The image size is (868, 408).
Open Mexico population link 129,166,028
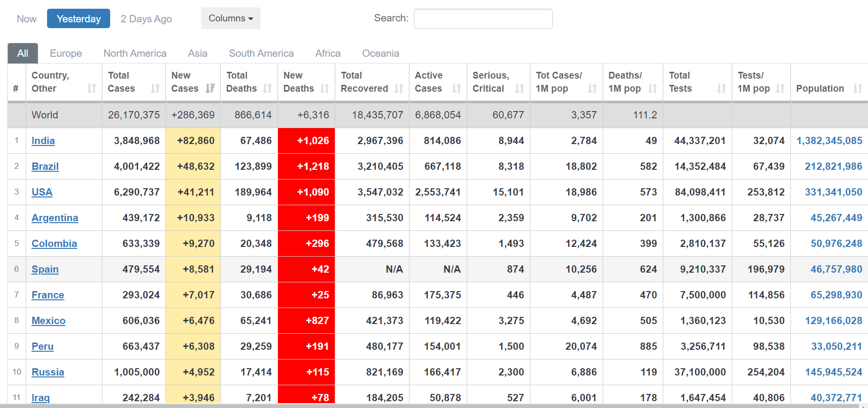pyautogui.click(x=834, y=321)
